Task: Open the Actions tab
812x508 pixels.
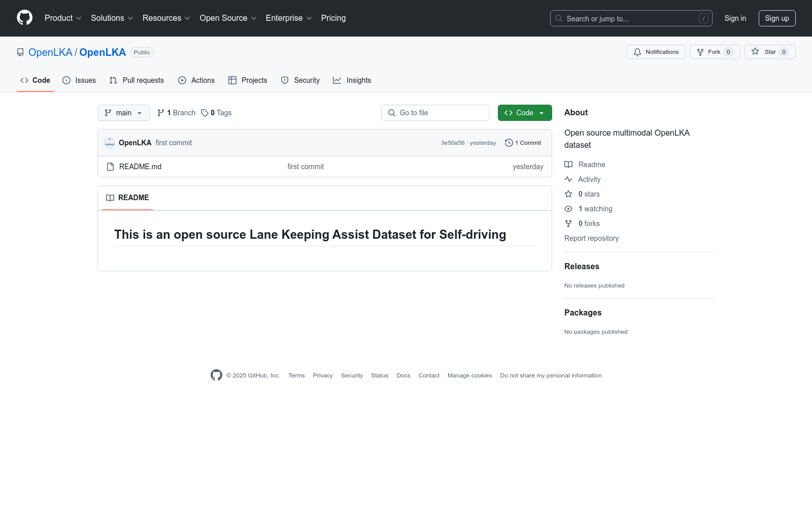Action: (x=196, y=80)
